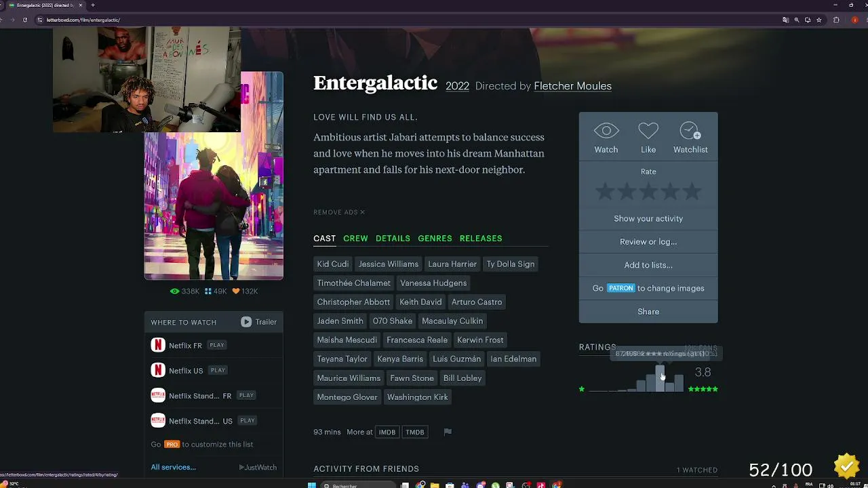868x488 pixels.
Task: Open the JustWatch link
Action: click(x=258, y=468)
